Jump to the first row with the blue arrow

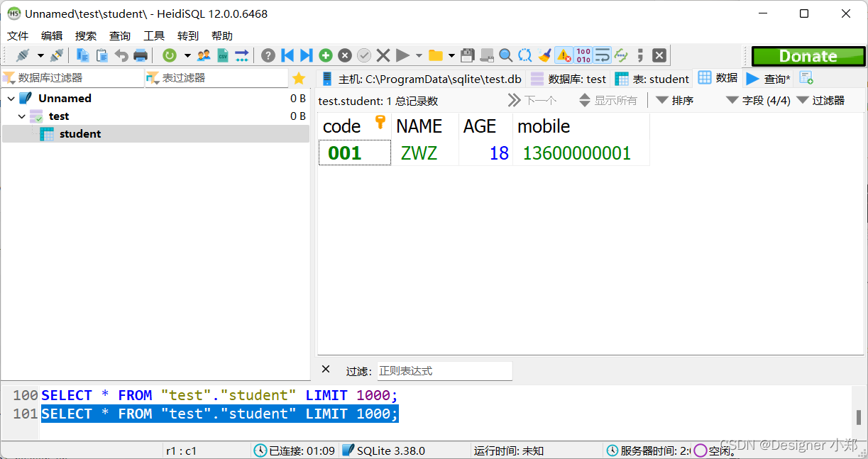click(287, 55)
